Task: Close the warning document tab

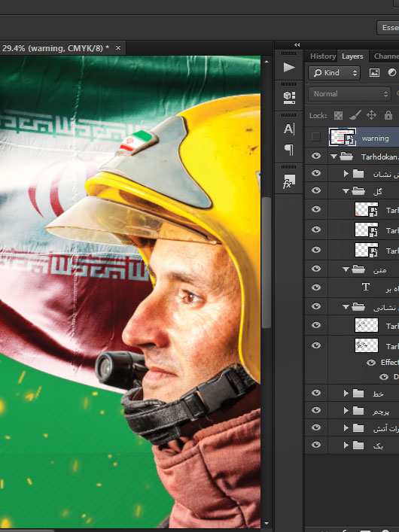Action: (118, 48)
